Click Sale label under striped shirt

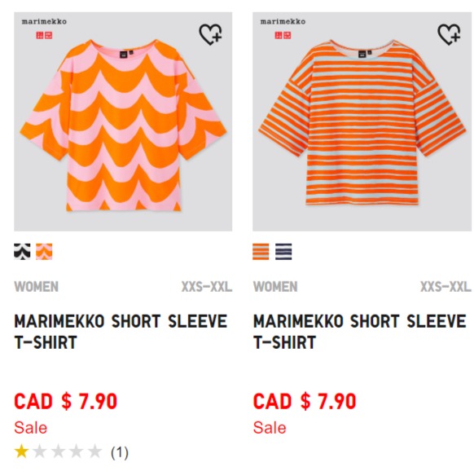tap(270, 428)
